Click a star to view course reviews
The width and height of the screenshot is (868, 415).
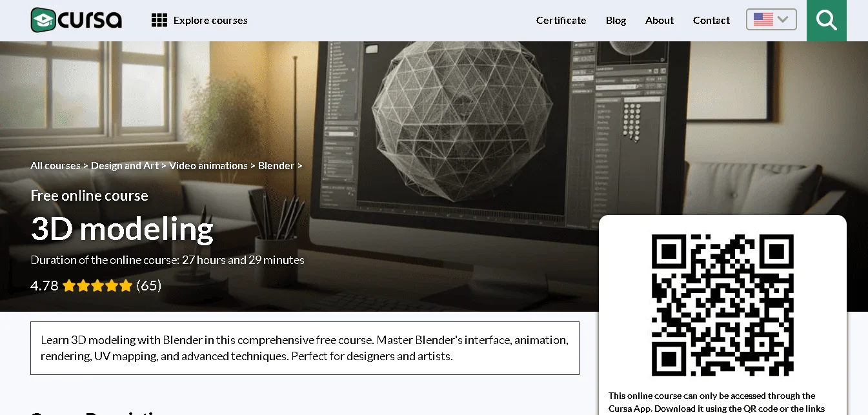(x=97, y=285)
